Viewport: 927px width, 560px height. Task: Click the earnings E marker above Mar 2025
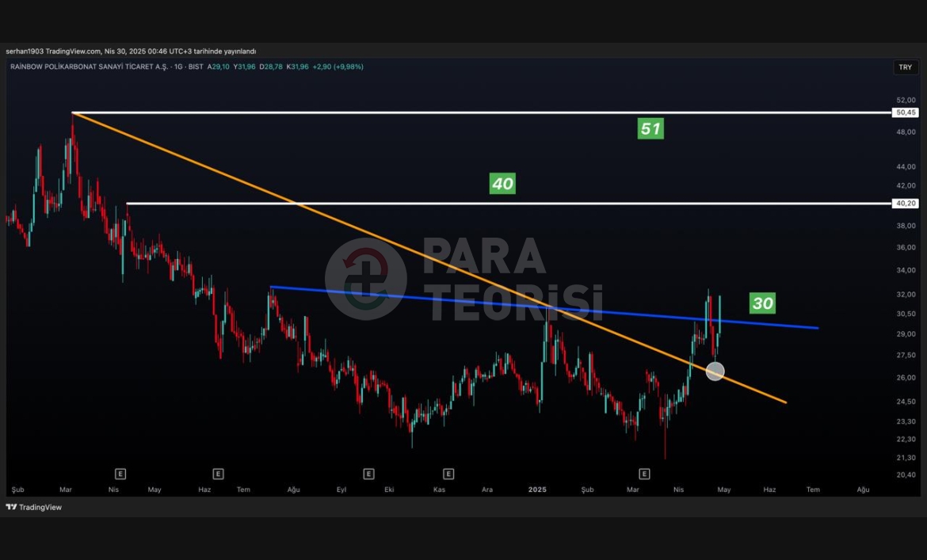pos(644,474)
